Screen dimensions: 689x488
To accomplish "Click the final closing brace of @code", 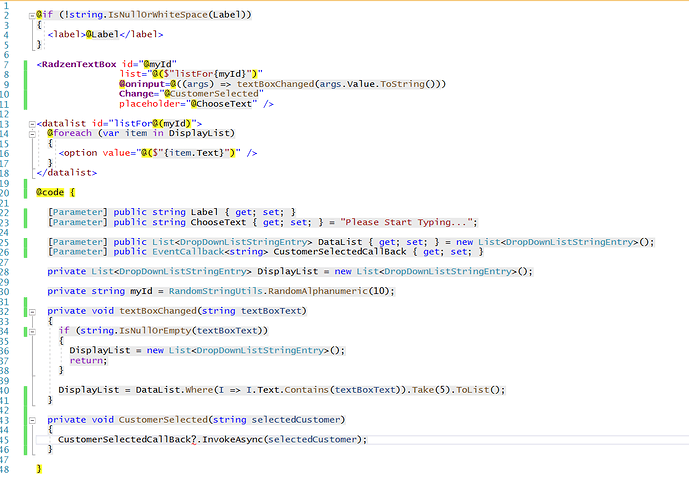I will pyautogui.click(x=39, y=469).
